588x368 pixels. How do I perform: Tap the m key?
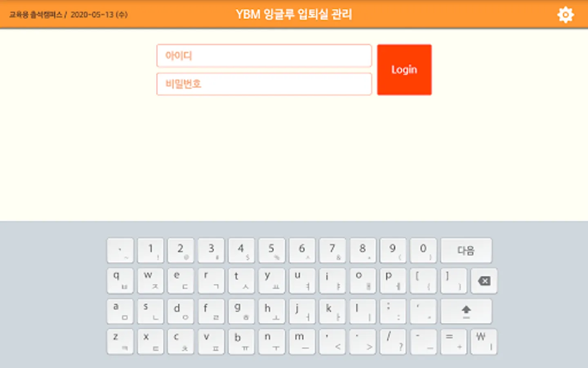tap(302, 342)
